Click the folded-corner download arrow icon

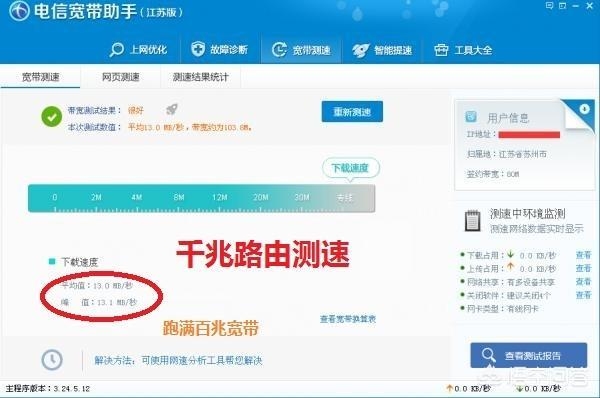[584, 109]
